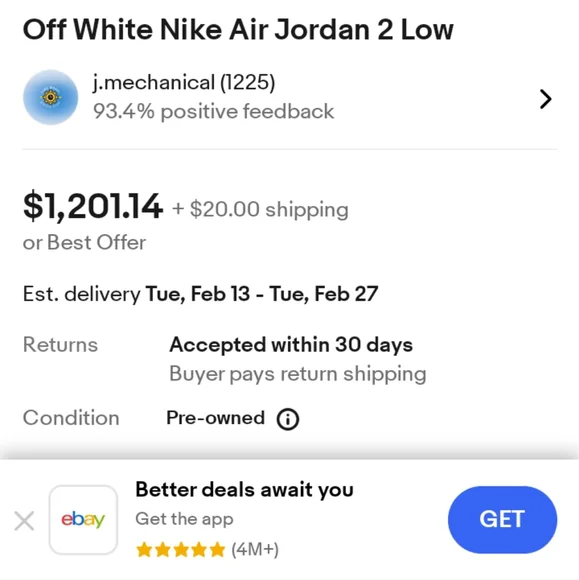
Task: Dismiss the app banner with X icon
Action: [x=24, y=520]
